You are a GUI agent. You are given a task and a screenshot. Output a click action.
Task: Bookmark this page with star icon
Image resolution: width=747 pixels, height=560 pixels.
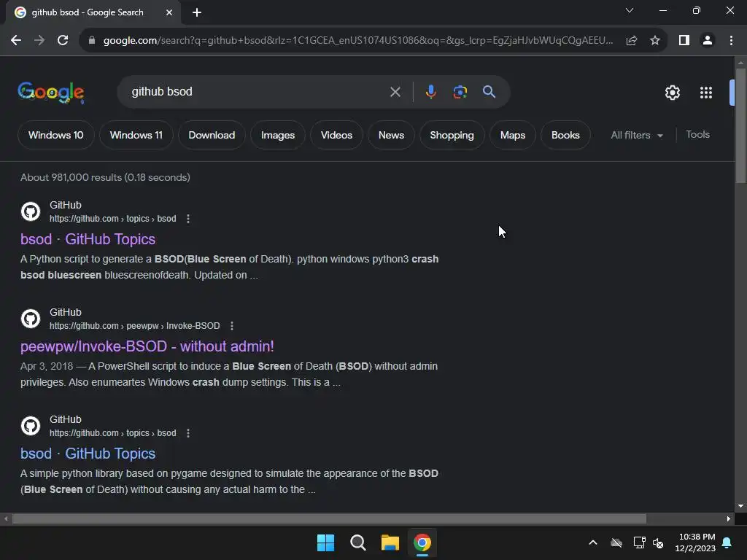coord(655,41)
